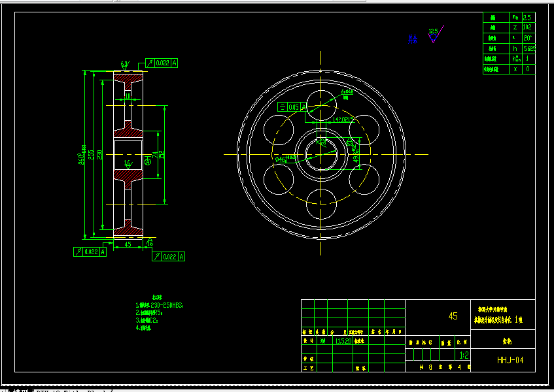554x392 pixels.
Task: Click the 10 web thickness dimension
Action: (x=128, y=96)
